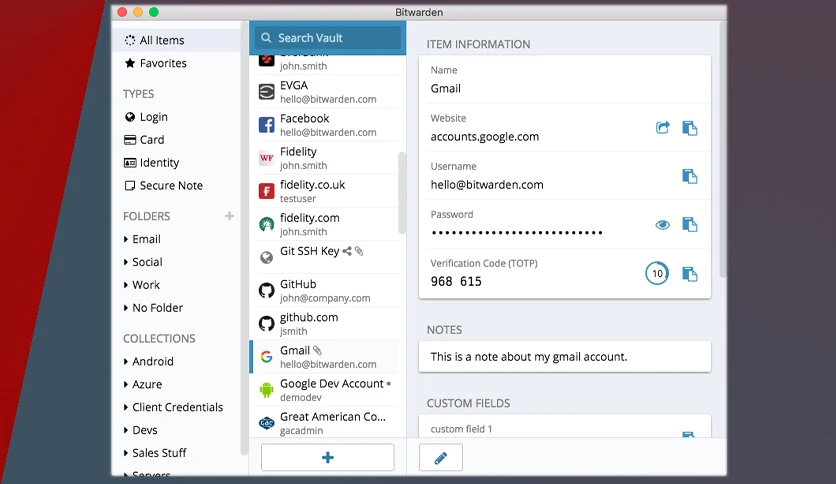Add a new vault item
This screenshot has width=836, height=484.
coord(327,457)
